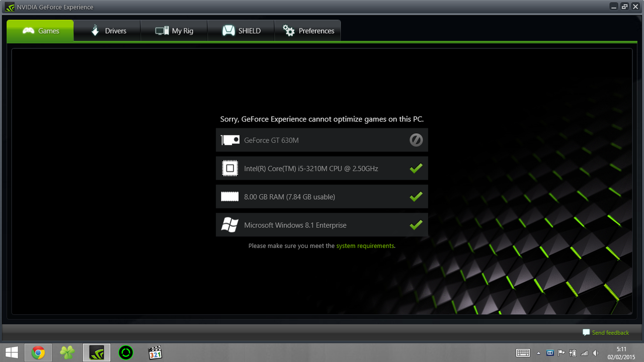
Task: Launch Google Chrome from the taskbar
Action: pos(38,352)
